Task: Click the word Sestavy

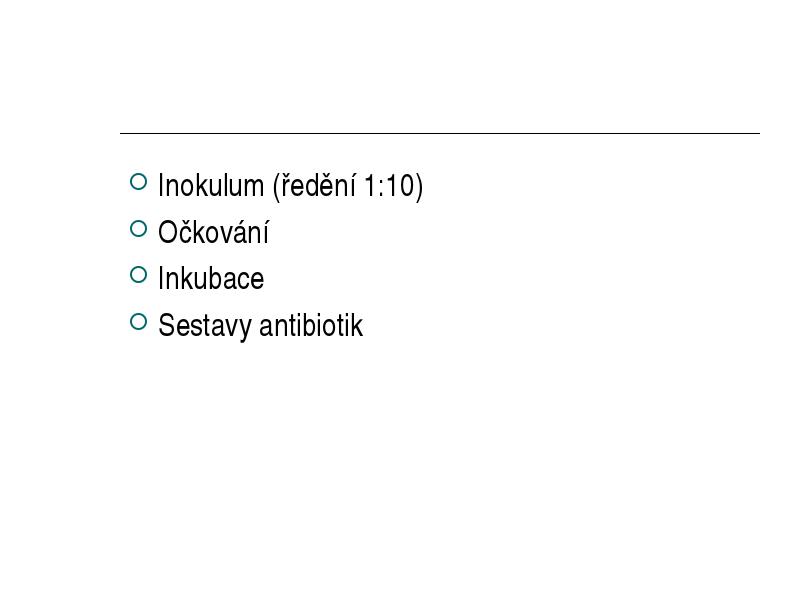Action: (x=204, y=326)
